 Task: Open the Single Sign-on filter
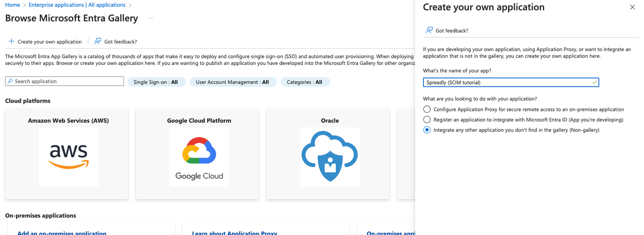coord(156,82)
